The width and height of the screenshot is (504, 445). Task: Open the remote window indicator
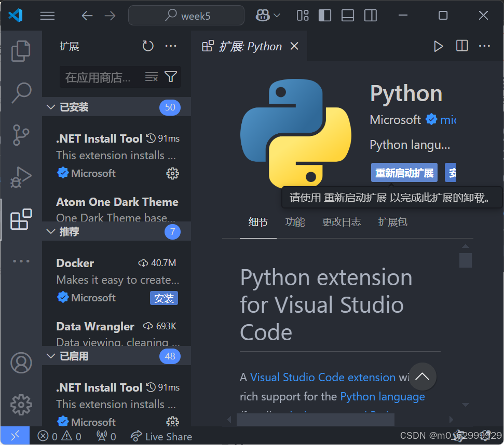pos(15,436)
